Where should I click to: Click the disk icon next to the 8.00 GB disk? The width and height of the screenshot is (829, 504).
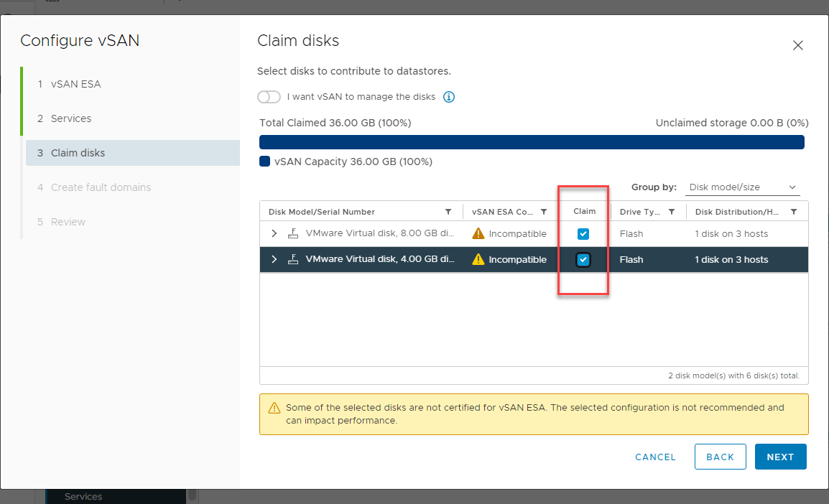(x=292, y=233)
